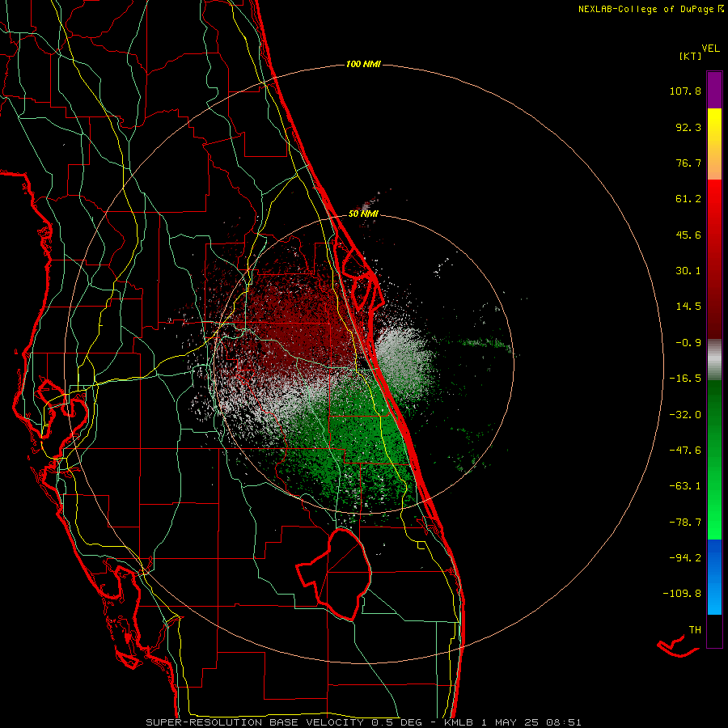Click the Lake Okeechobee red outline on the map
This screenshot has height=728, width=728.
point(334,574)
